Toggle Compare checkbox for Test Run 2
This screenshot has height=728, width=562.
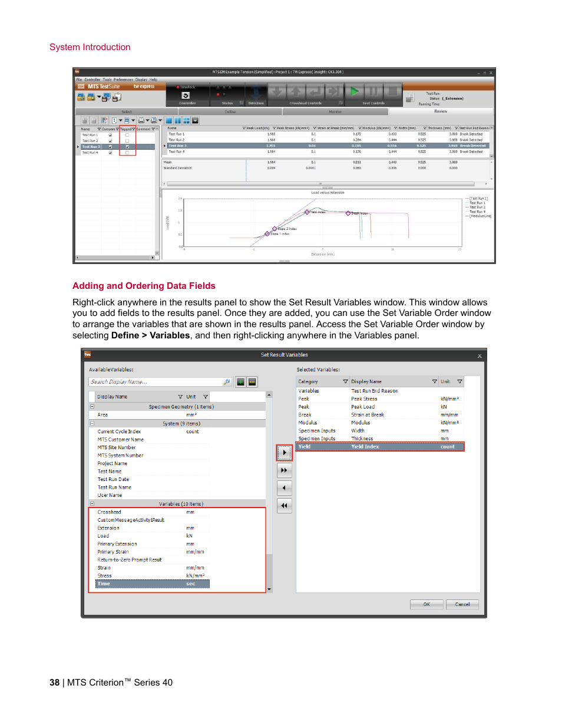pos(110,141)
